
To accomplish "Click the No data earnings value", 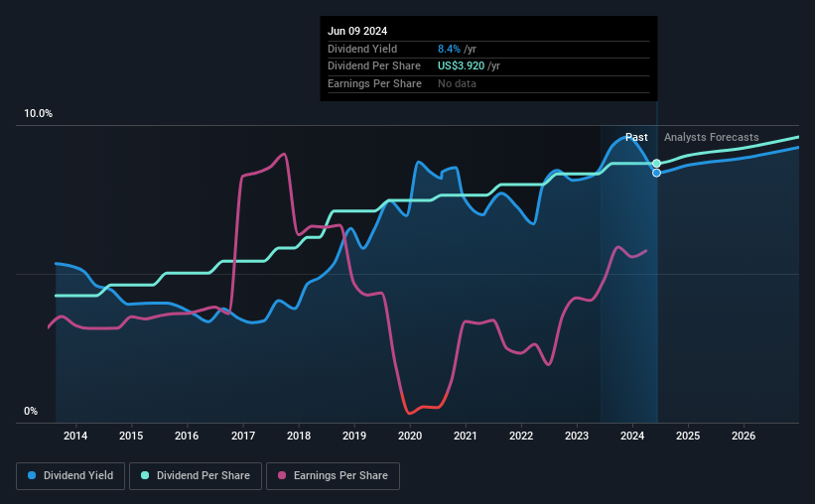I will [457, 83].
